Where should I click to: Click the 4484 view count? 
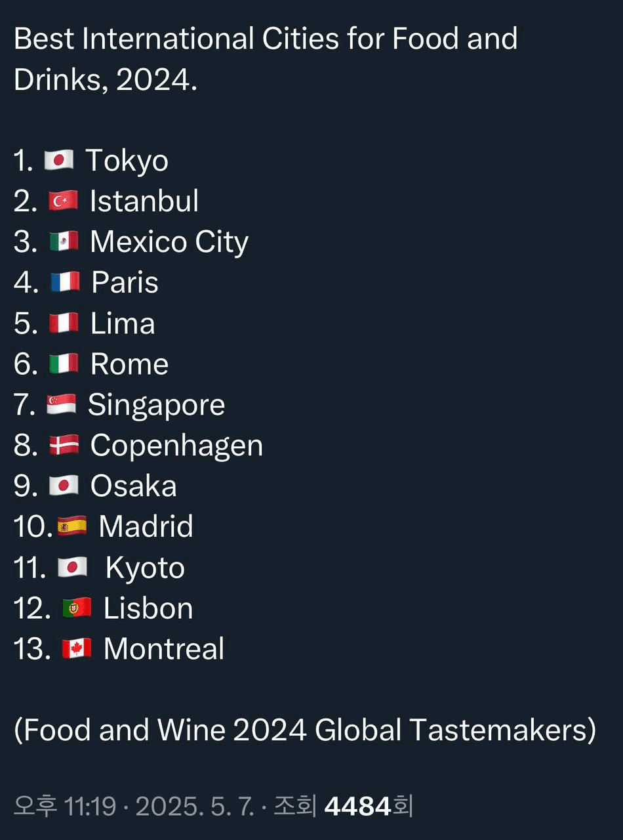358,807
